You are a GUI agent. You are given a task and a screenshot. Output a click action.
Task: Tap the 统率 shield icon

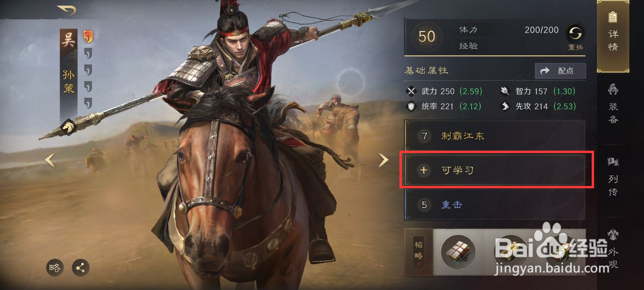[411, 106]
